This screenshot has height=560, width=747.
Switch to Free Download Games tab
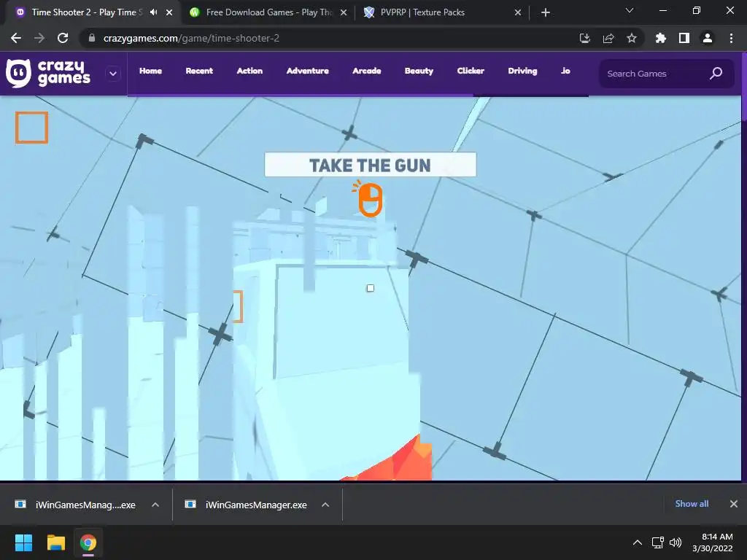(269, 12)
